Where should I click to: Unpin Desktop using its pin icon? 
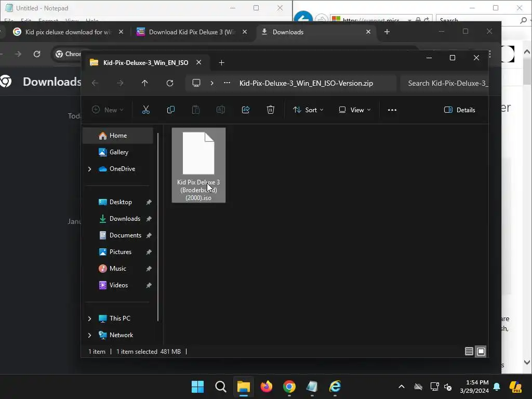click(x=149, y=202)
